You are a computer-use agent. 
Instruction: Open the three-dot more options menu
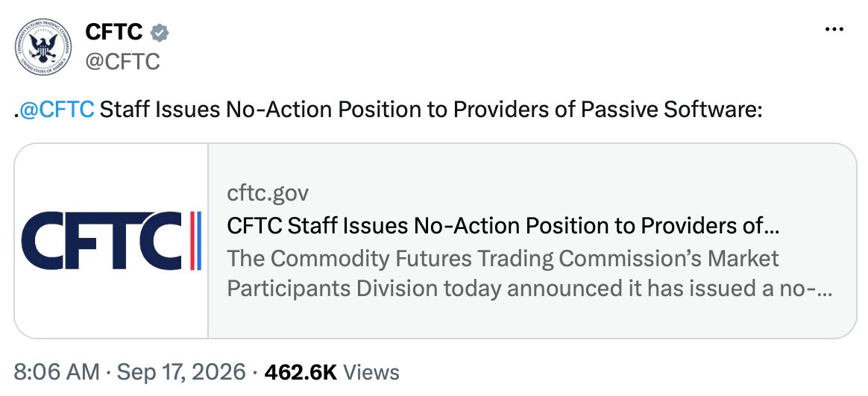(x=834, y=29)
